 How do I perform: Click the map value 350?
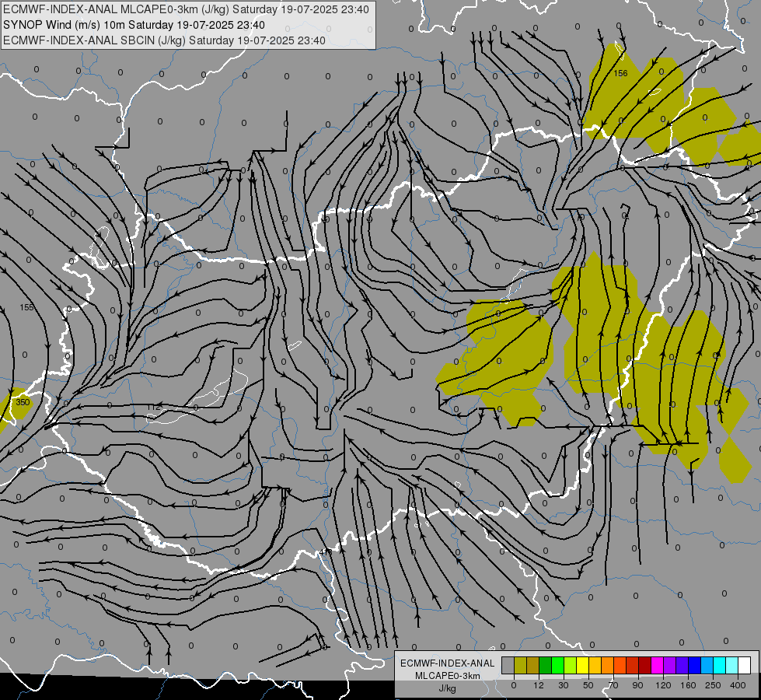pyautogui.click(x=23, y=402)
